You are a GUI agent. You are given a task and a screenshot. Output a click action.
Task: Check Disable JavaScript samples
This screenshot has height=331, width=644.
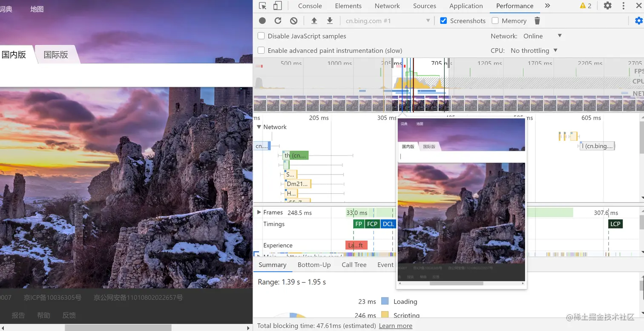[261, 36]
